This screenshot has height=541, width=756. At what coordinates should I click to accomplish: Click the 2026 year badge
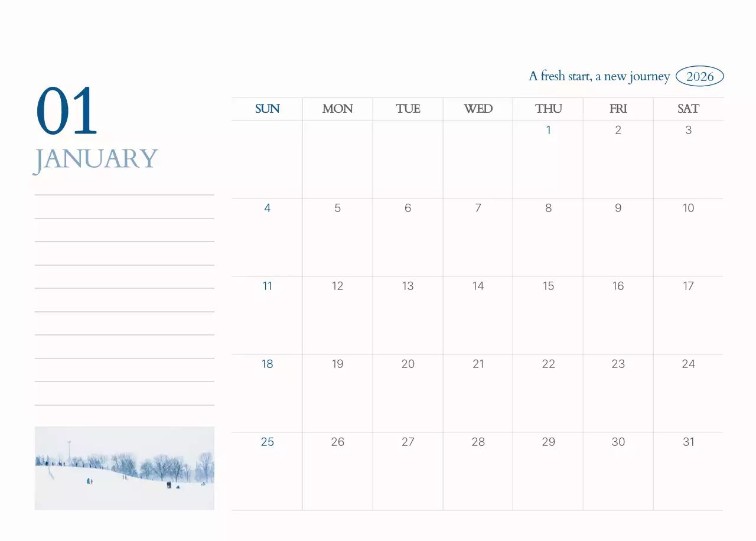click(x=699, y=76)
